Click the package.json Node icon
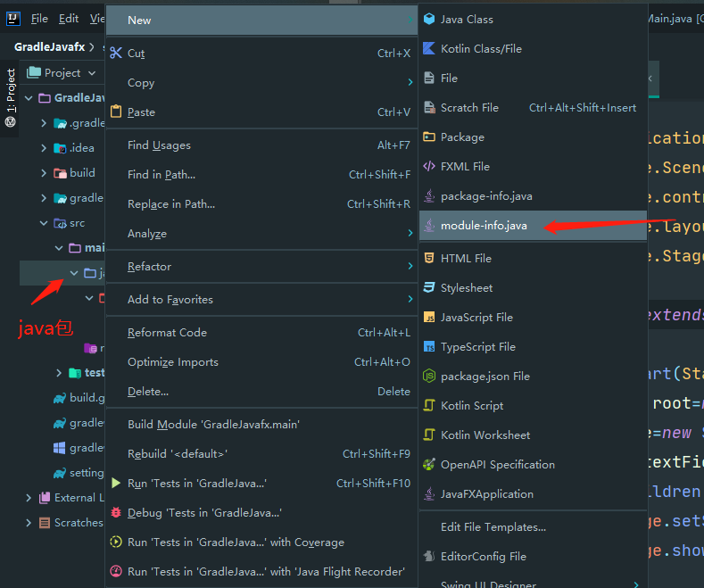 [x=429, y=376]
